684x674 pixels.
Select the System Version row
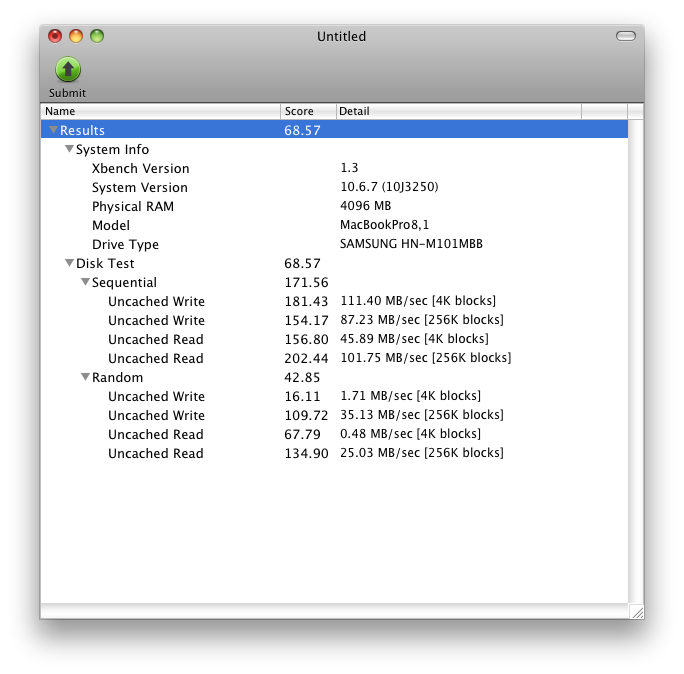tap(334, 187)
